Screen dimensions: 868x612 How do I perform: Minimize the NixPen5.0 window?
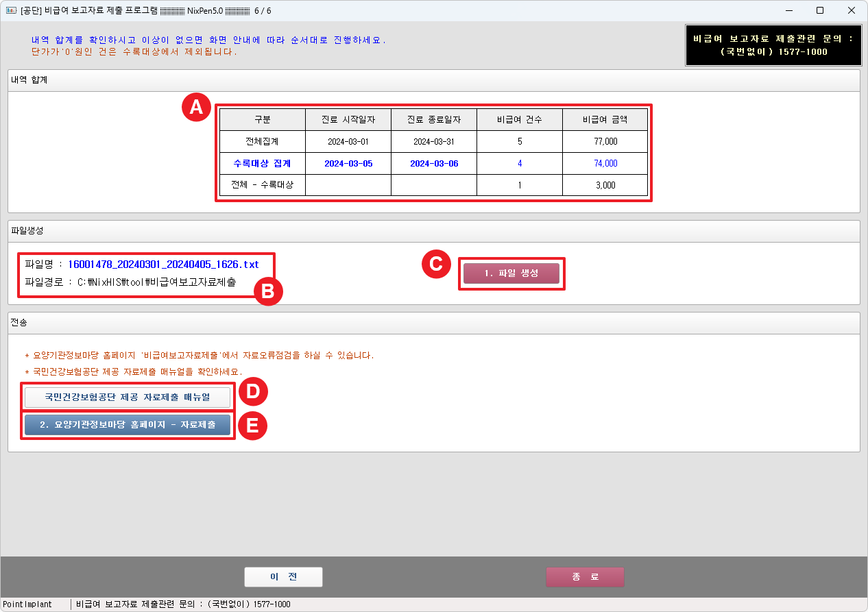pyautogui.click(x=788, y=10)
